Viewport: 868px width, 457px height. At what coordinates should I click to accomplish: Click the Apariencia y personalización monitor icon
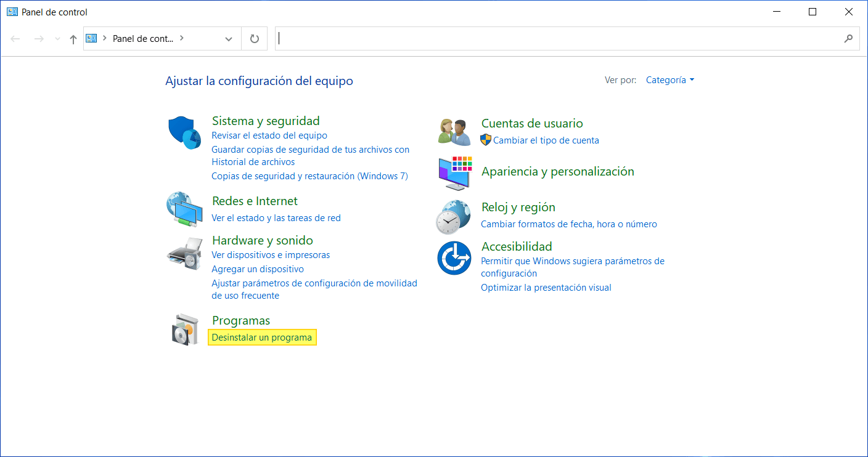pos(454,173)
